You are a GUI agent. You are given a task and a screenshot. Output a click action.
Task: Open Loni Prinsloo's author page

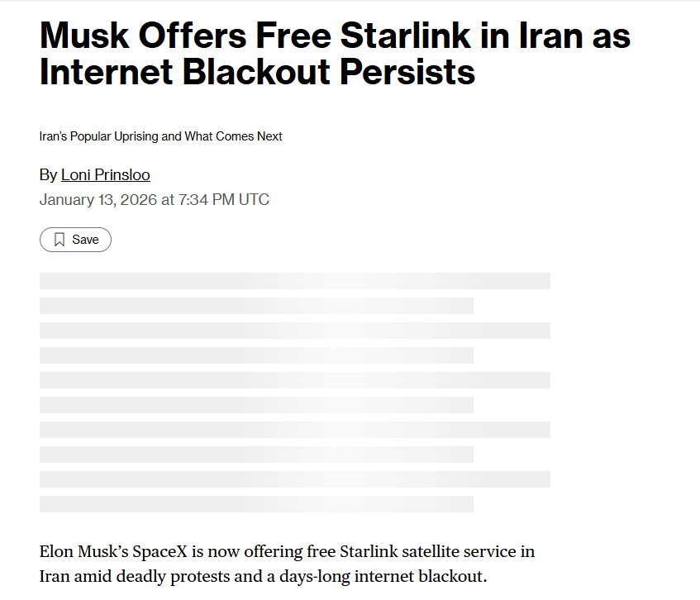coord(105,175)
